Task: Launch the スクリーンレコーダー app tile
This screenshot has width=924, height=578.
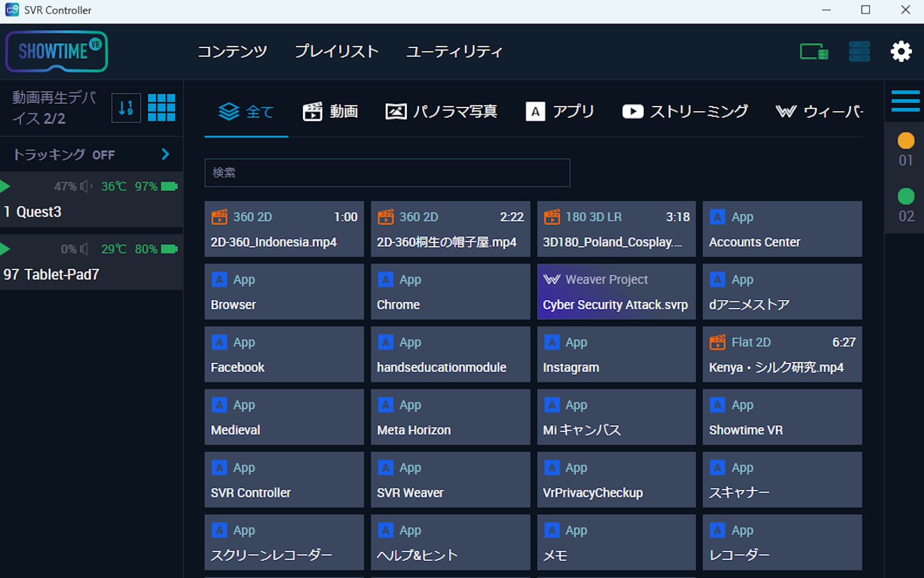Action: coord(284,542)
